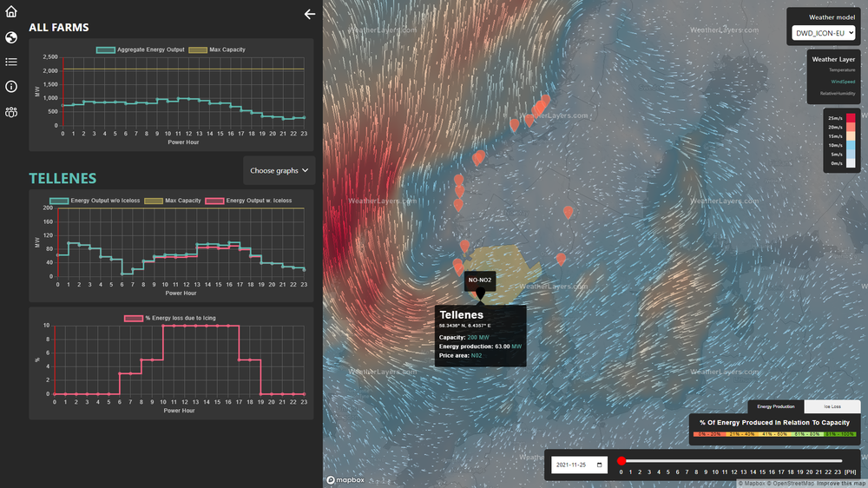Select the northernmost red farm marker on the map
This screenshot has height=488, width=868.
545,101
